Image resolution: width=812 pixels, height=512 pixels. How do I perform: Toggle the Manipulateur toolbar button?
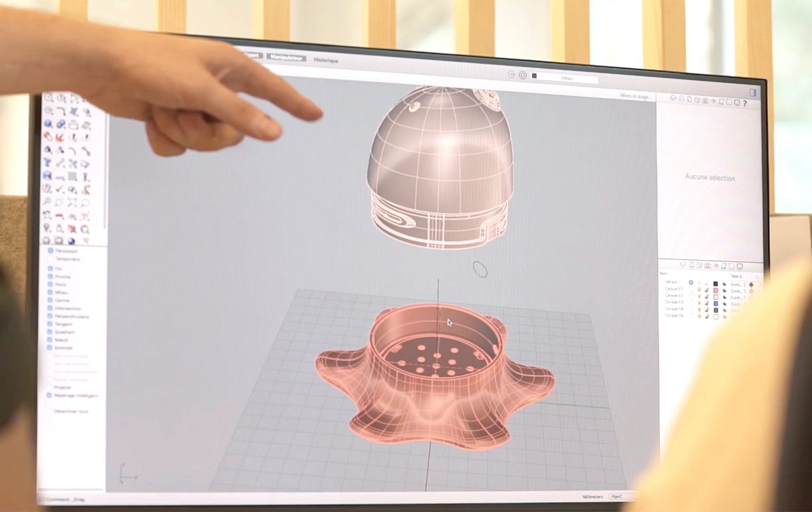pyautogui.click(x=286, y=58)
